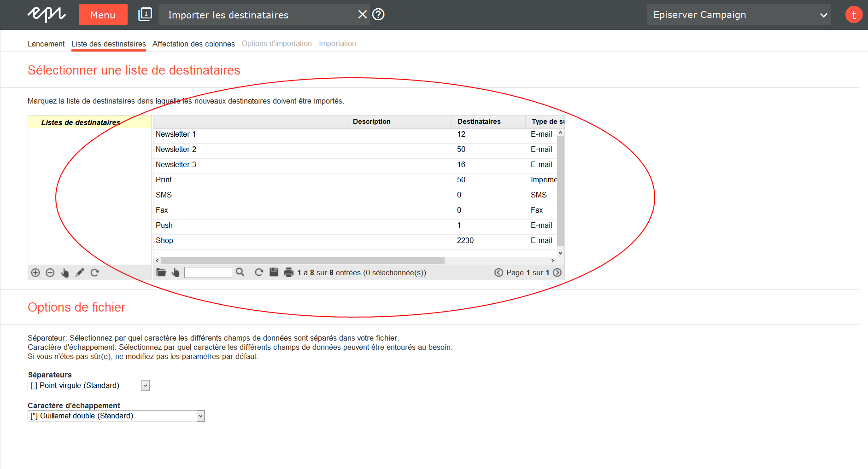The image size is (868, 469).
Task: Click the scroll-up arrow of the table
Action: click(561, 133)
